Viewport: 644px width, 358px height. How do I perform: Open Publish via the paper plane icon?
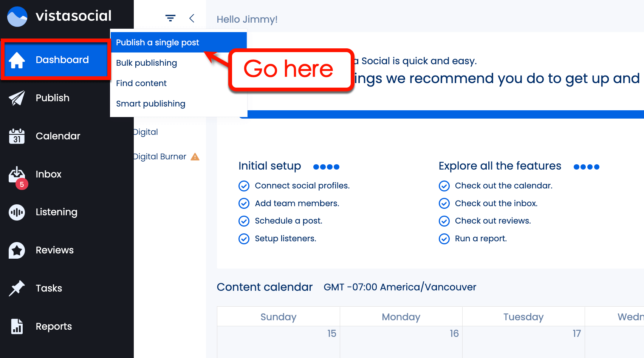pyautogui.click(x=17, y=98)
